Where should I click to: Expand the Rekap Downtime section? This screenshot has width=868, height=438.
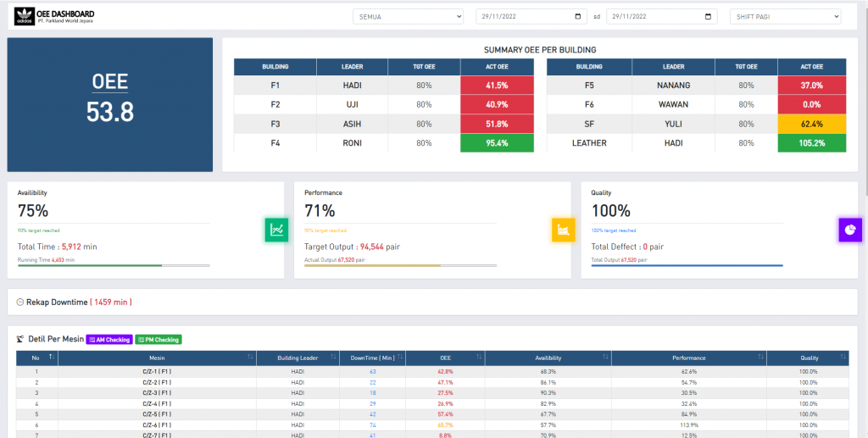click(432, 302)
